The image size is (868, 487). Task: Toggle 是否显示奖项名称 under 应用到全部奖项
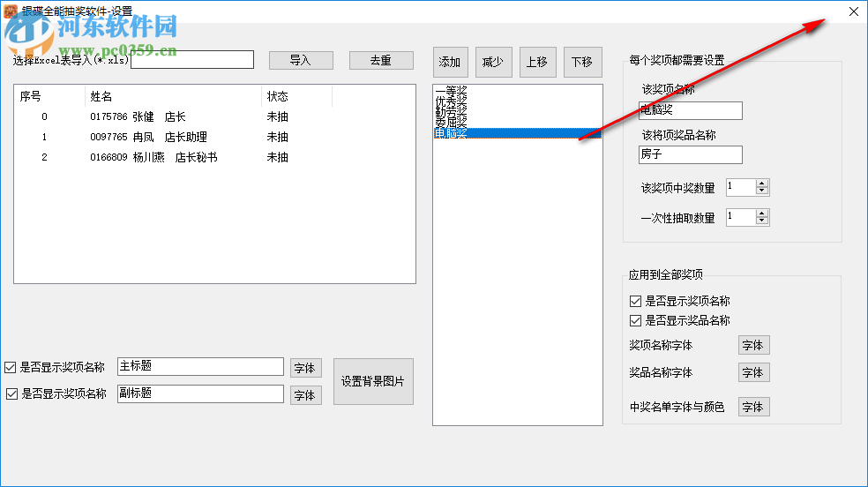pos(635,301)
